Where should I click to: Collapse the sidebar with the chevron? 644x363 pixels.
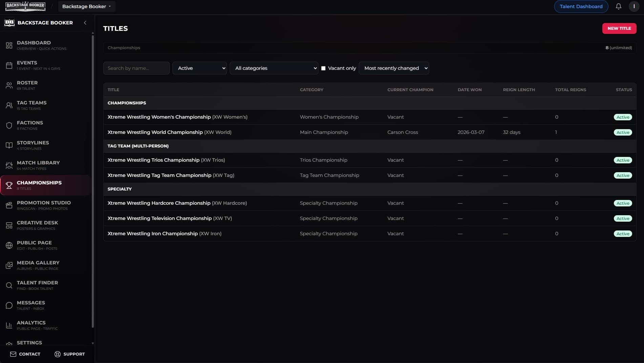tap(85, 23)
